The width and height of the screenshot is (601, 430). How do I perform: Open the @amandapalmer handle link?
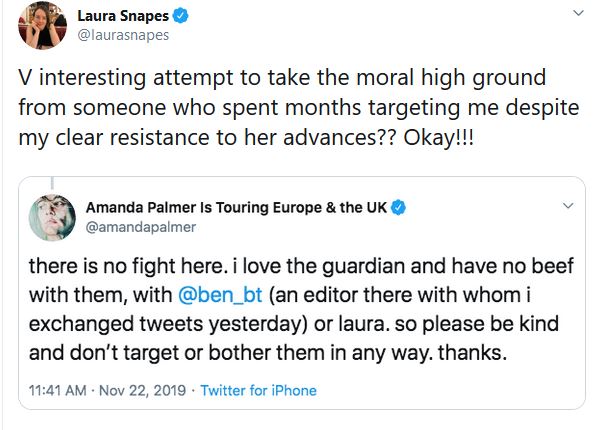(133, 227)
